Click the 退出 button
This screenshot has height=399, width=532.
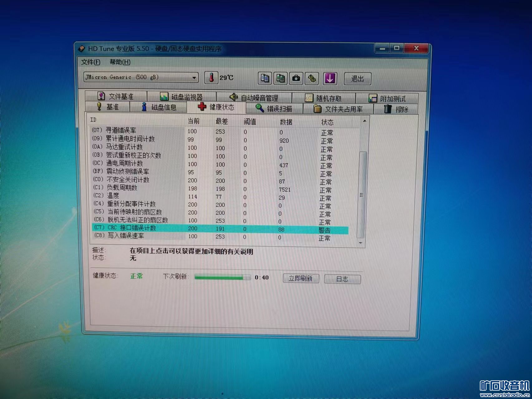(x=358, y=79)
